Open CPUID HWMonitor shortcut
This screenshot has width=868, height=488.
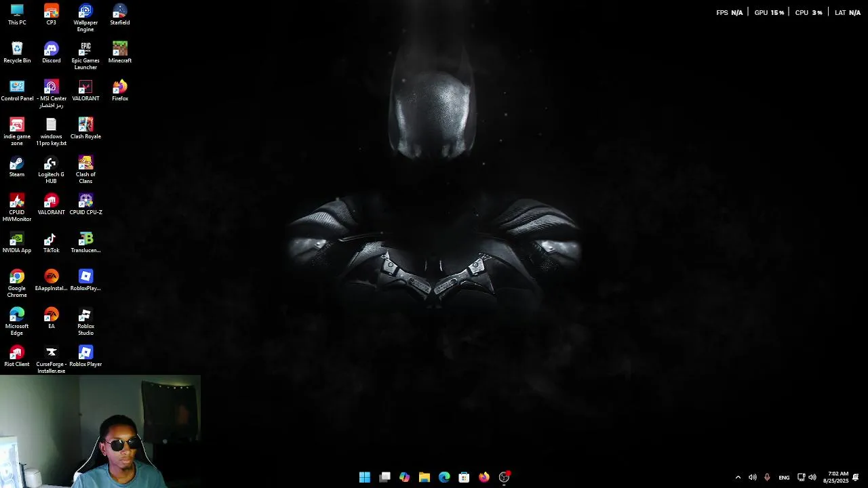[x=17, y=207]
